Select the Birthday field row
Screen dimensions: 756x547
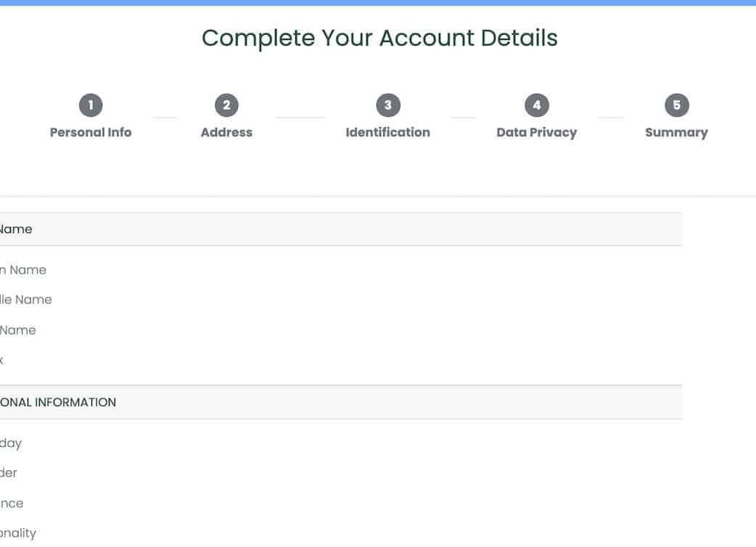point(11,443)
